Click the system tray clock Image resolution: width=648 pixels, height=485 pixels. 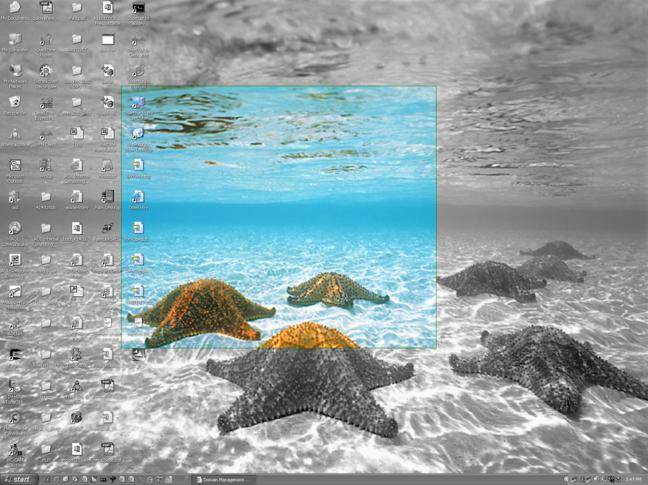635,480
